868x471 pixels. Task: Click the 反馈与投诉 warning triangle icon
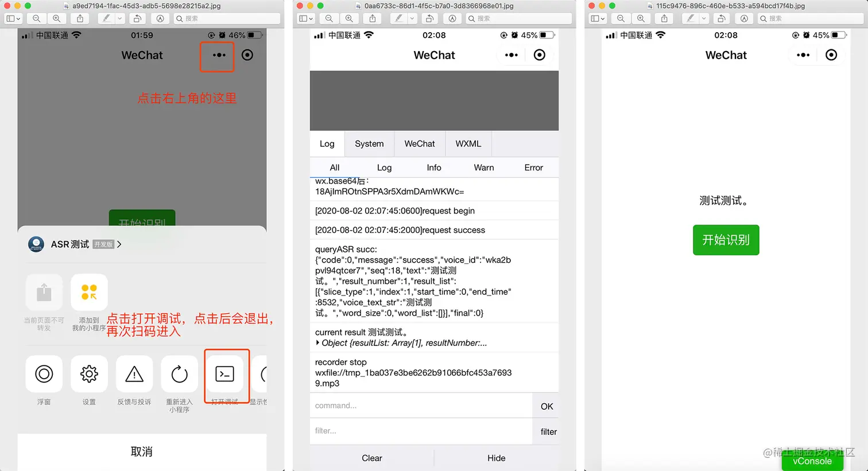pyautogui.click(x=134, y=374)
